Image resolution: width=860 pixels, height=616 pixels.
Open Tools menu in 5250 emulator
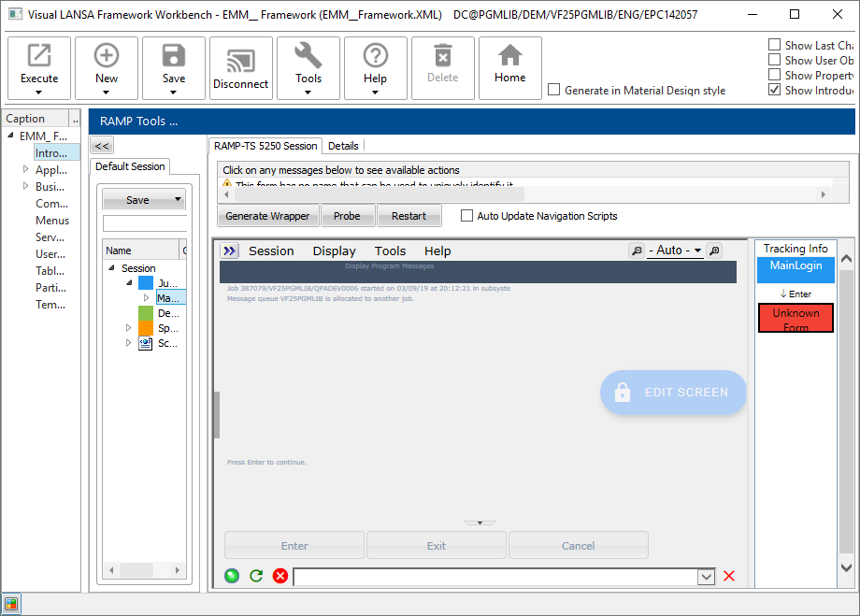[x=390, y=251]
